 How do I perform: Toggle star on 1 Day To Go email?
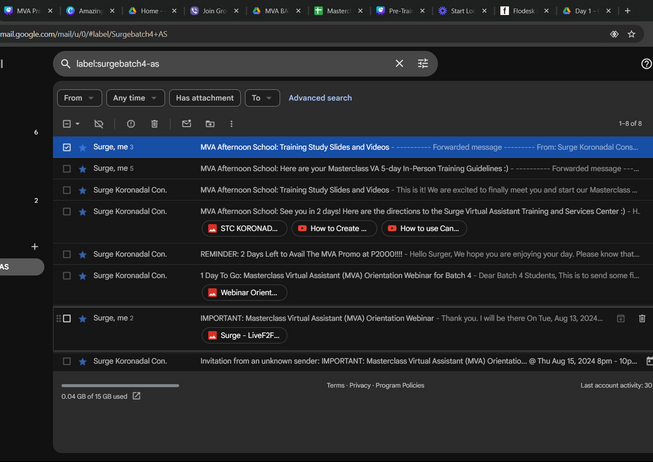pos(82,276)
